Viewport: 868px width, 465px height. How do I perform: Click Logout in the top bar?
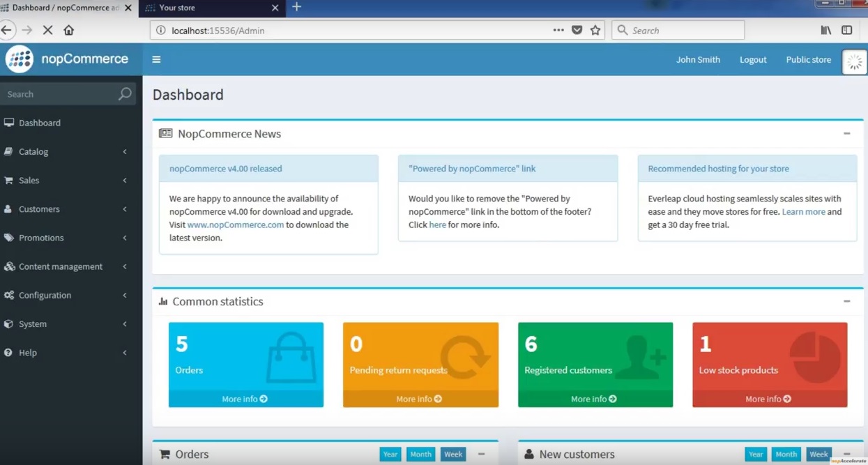tap(753, 59)
